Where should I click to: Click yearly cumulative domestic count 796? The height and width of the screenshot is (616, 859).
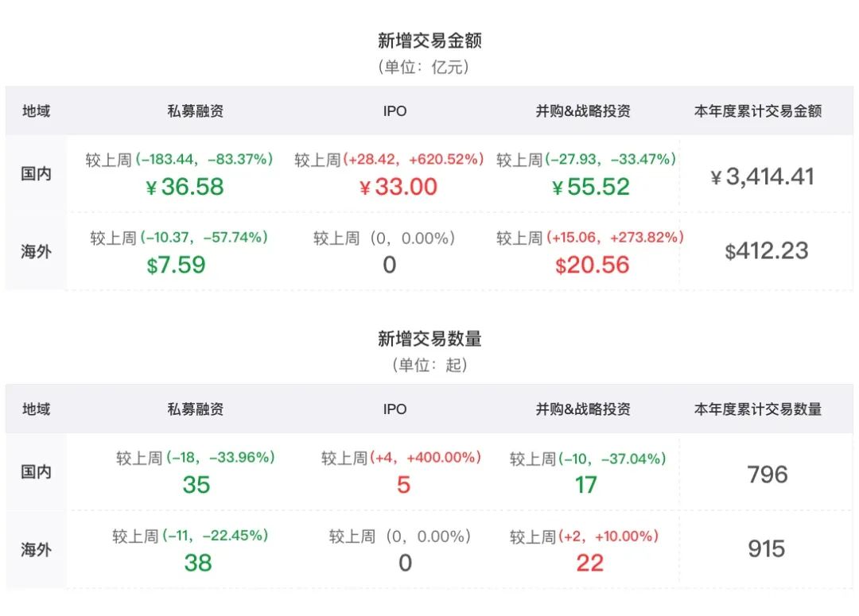(768, 475)
